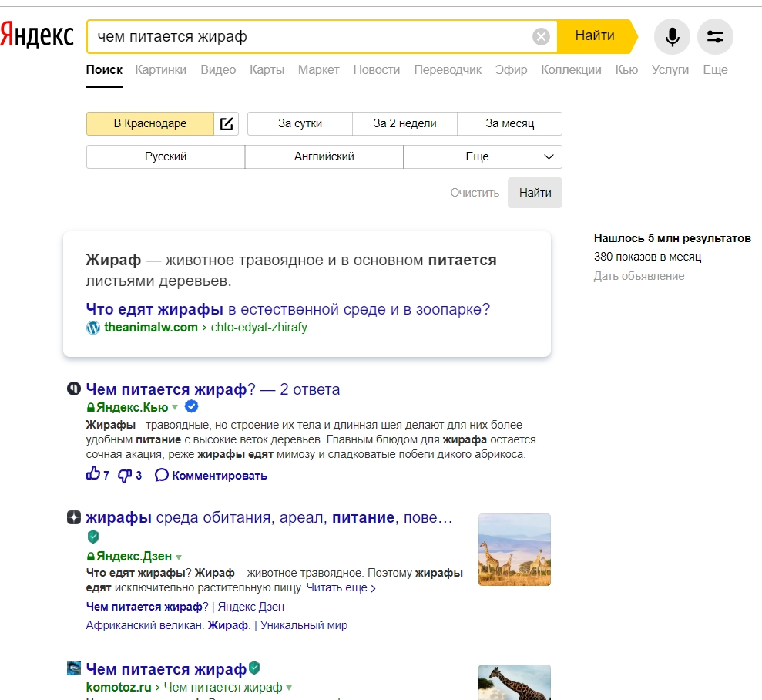Screen dimensions: 762x700
Task: Toggle the Русский language filter
Action: click(166, 156)
